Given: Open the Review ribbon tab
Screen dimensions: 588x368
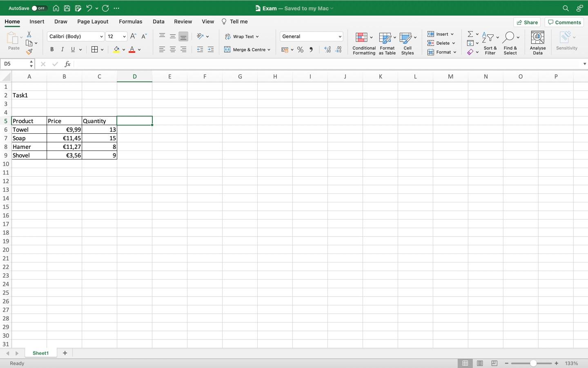Looking at the screenshot, I should 183,21.
